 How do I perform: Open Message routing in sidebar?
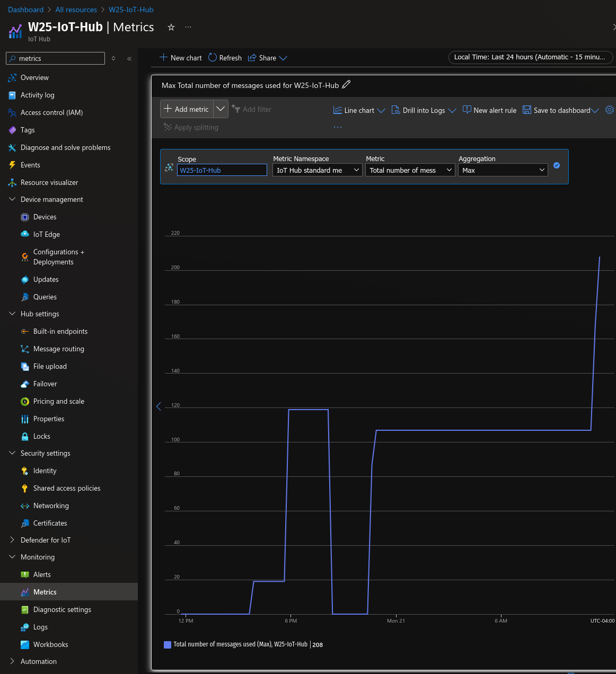pos(58,349)
